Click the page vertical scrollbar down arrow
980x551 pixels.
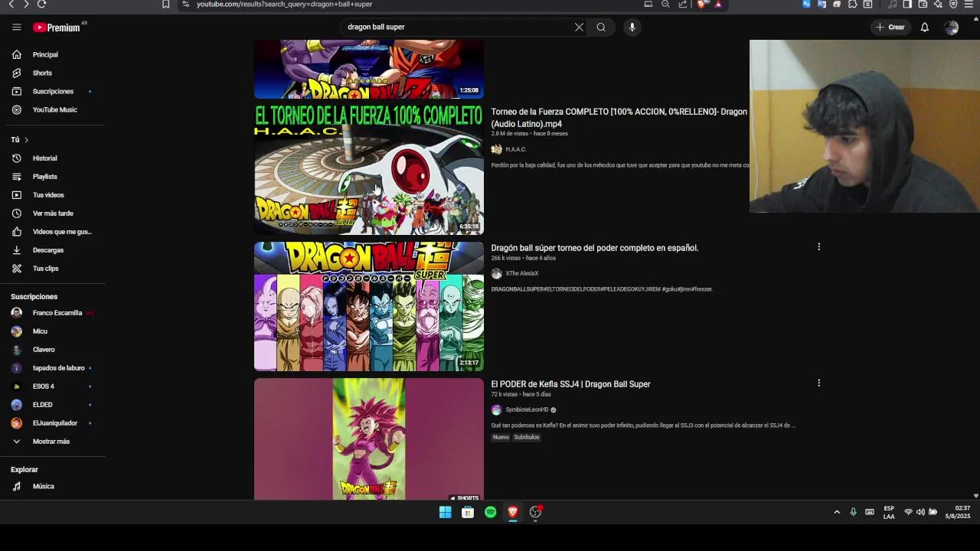point(975,496)
